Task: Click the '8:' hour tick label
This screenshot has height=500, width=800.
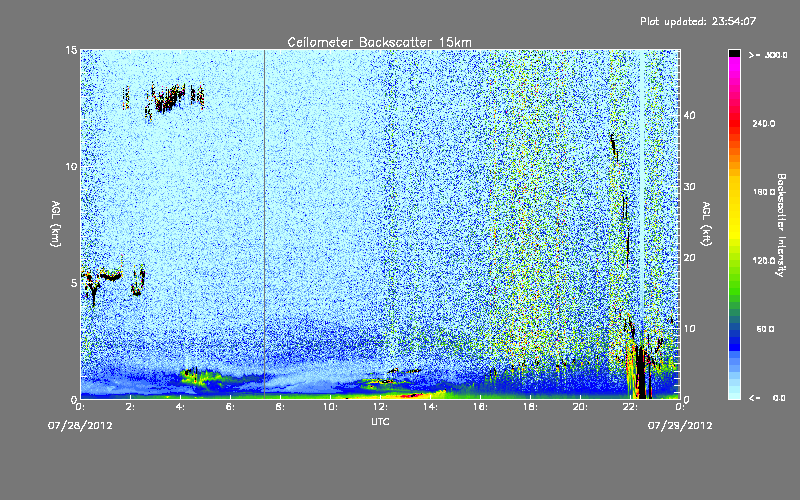Action: pyautogui.click(x=281, y=407)
